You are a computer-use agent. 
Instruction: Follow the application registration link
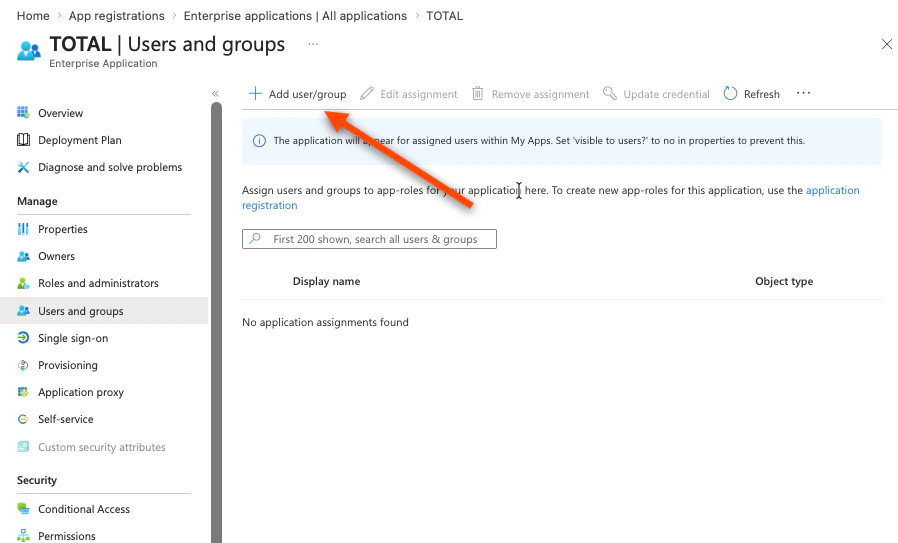(x=832, y=190)
